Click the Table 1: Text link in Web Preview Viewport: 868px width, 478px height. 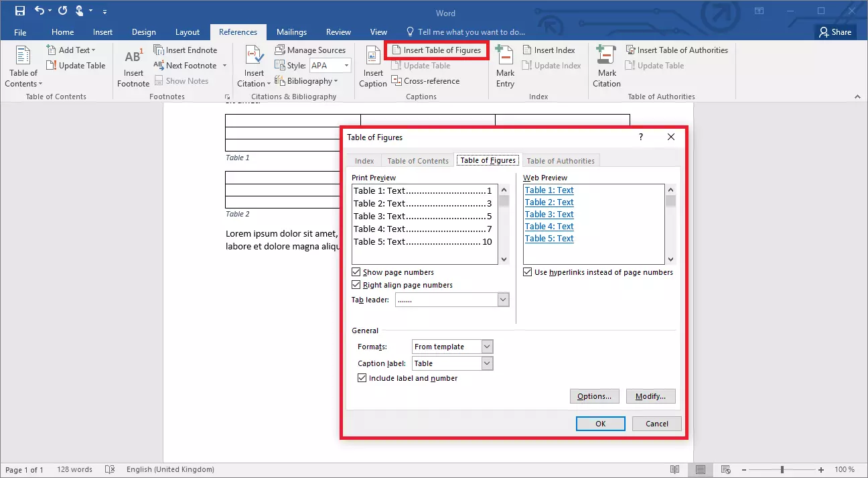point(549,190)
